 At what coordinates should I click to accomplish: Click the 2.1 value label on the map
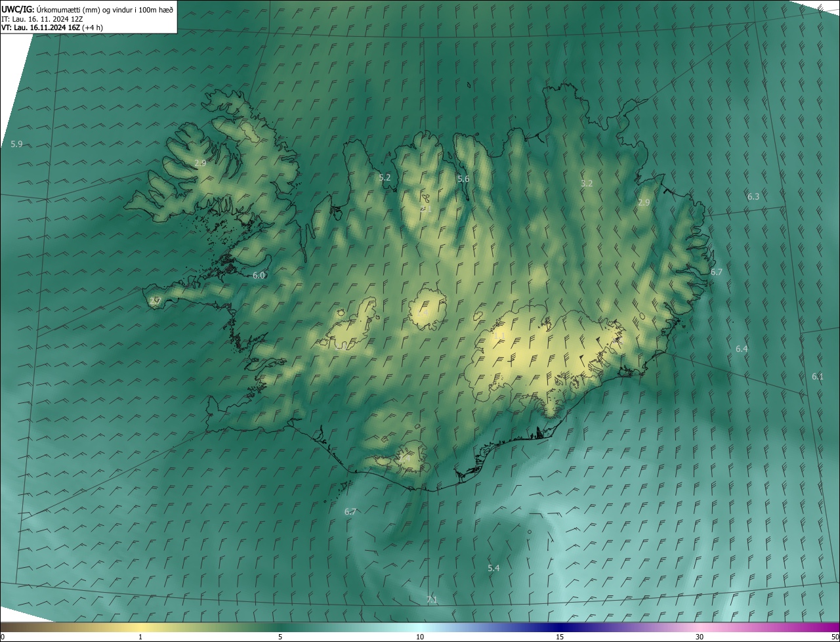tap(426, 209)
